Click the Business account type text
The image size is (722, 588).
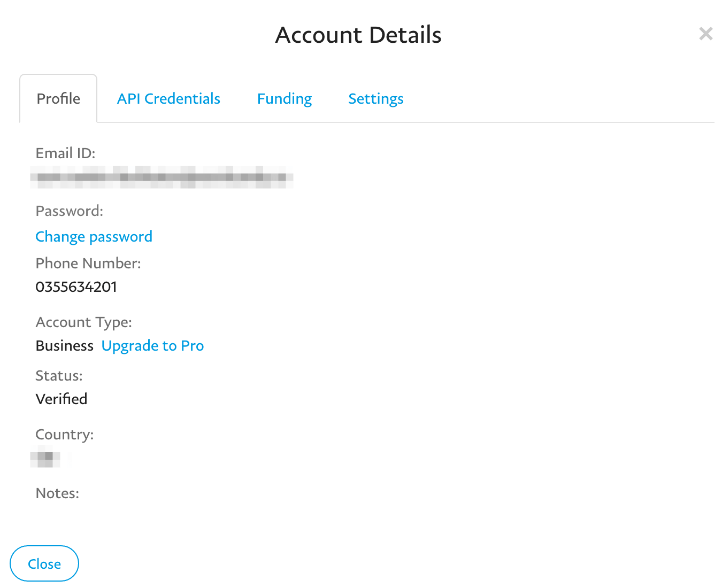(x=64, y=346)
